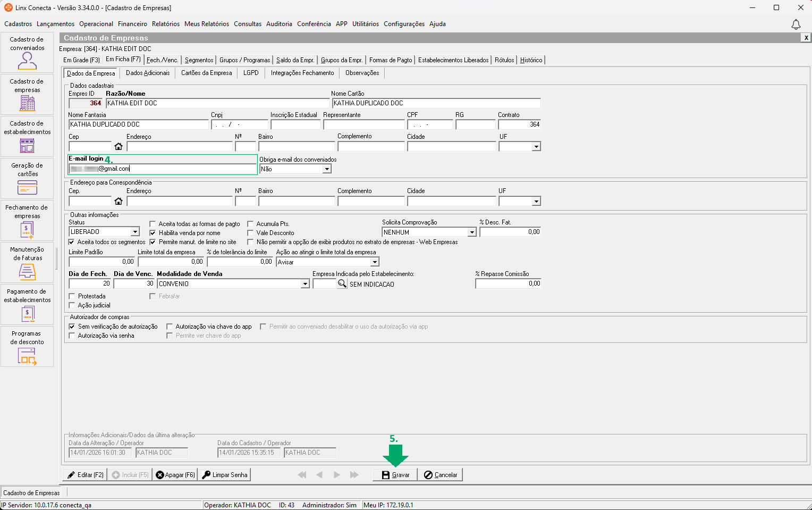Open the UF dropdown in Endereço para Correspondência
Image resolution: width=812 pixels, height=510 pixels.
point(536,201)
